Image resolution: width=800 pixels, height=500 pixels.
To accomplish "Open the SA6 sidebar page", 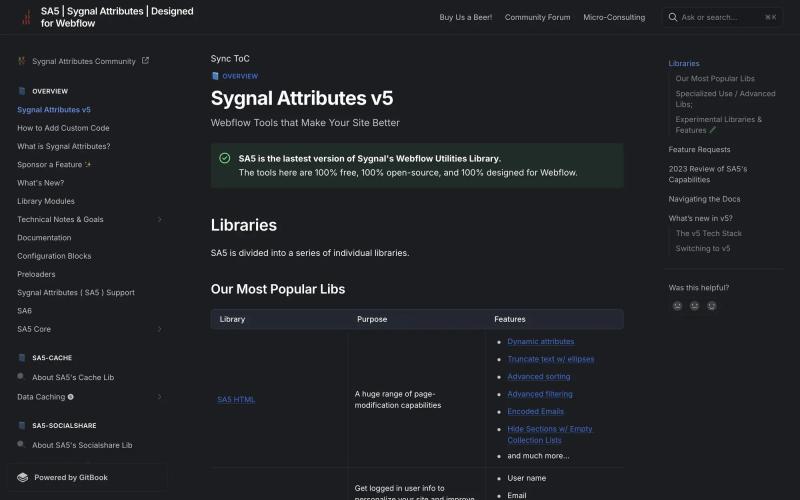I will (x=24, y=311).
